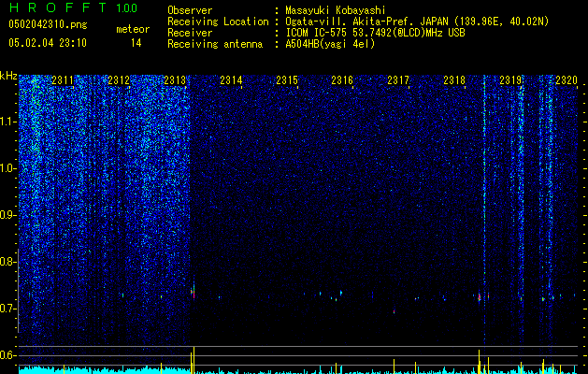
Task: Click the 1.1 kHz axis label
Action: (7, 122)
